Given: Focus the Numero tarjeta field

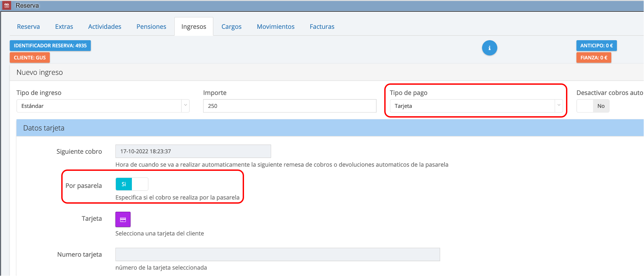Looking at the screenshot, I should 277,255.
